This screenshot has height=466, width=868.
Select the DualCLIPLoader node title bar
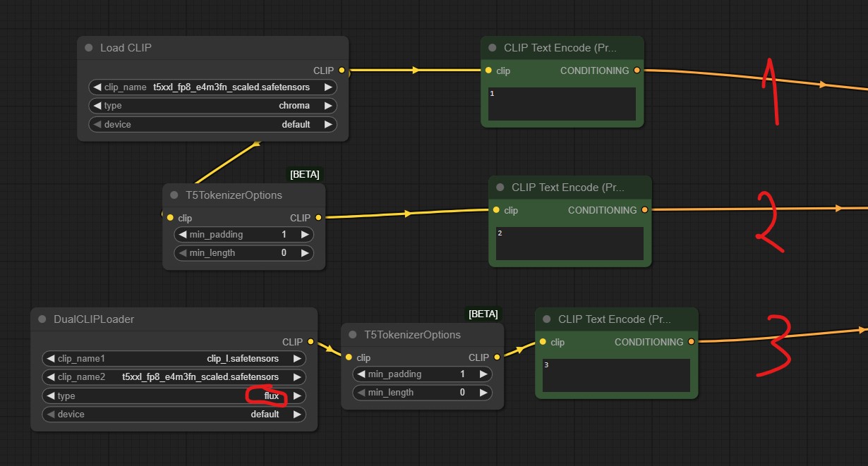pyautogui.click(x=174, y=319)
